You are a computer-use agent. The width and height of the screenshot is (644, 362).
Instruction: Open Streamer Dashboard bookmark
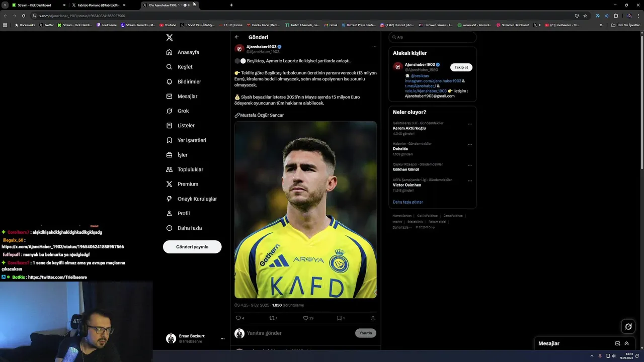coord(513,25)
